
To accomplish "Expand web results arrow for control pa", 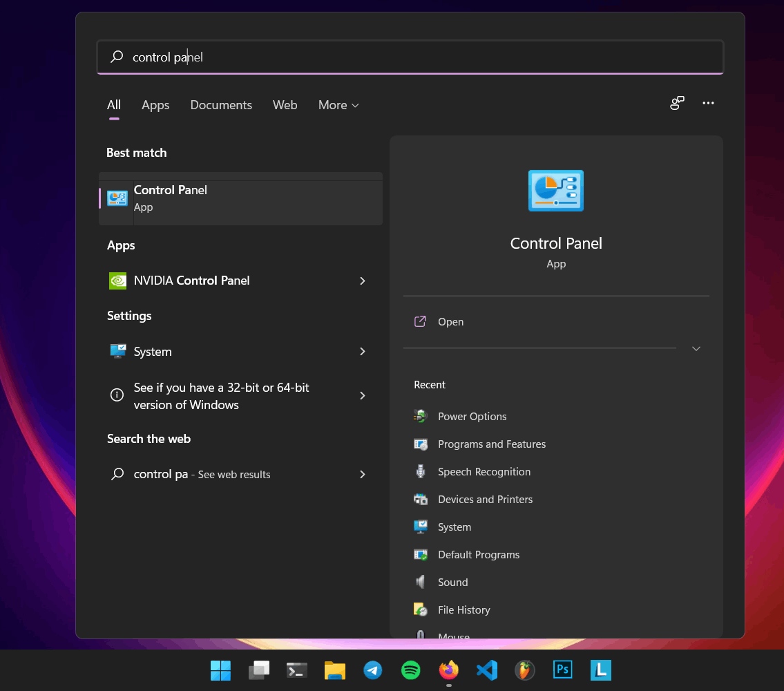I will coord(363,474).
